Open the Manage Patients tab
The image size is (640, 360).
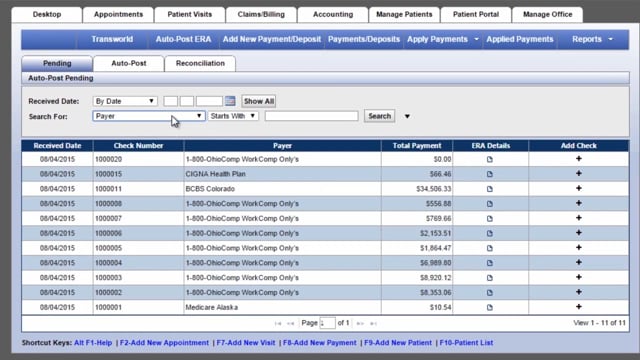(x=404, y=14)
